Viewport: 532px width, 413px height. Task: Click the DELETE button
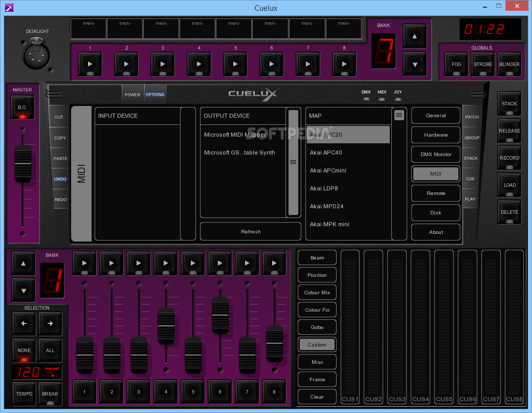click(x=509, y=212)
